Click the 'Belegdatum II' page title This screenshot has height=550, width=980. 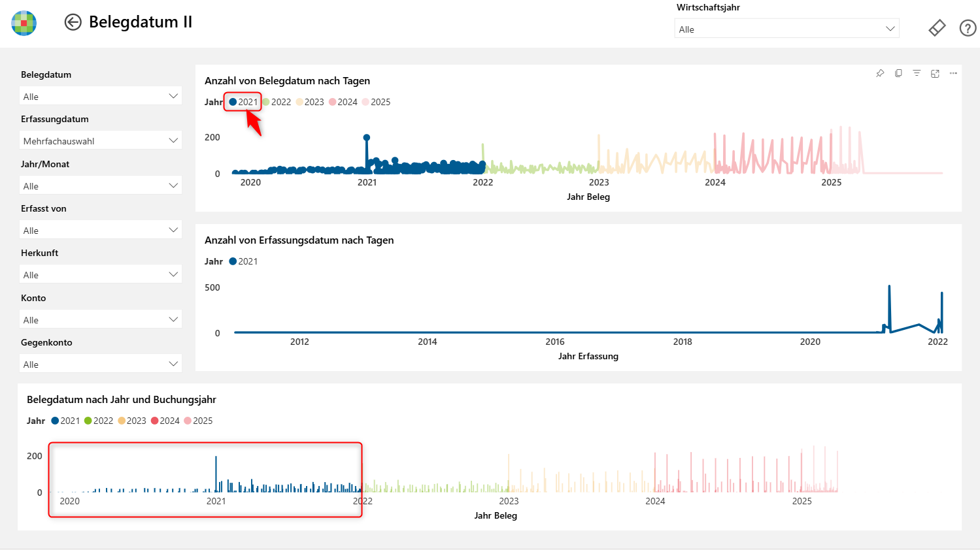pyautogui.click(x=141, y=22)
